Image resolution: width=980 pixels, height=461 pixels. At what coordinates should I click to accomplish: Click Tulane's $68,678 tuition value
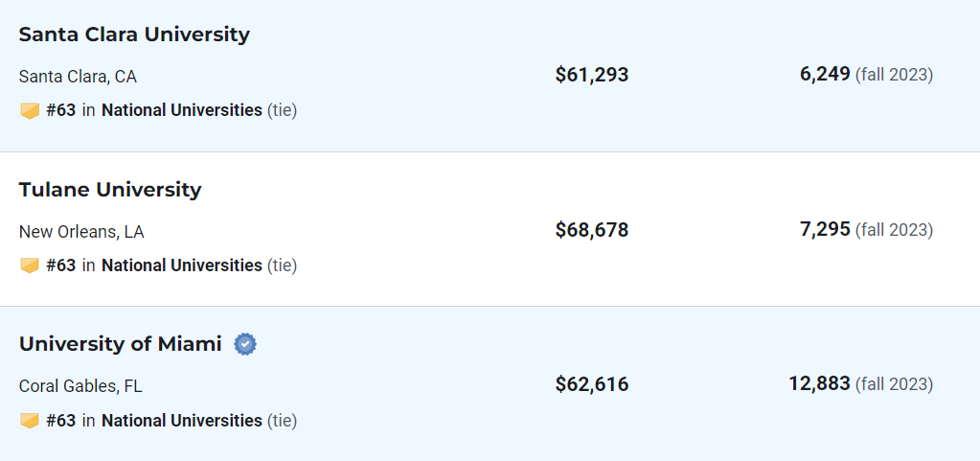tap(592, 230)
